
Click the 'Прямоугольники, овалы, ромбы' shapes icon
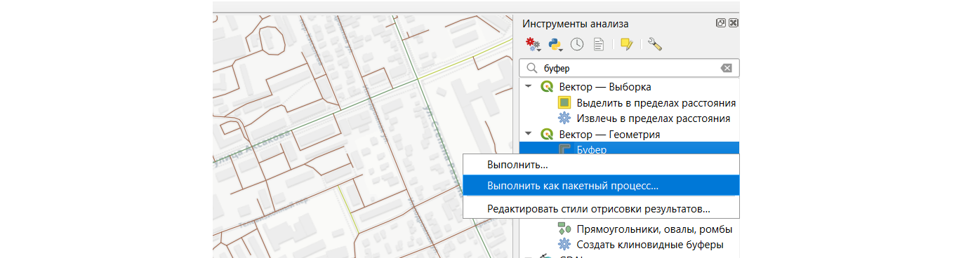pos(564,229)
